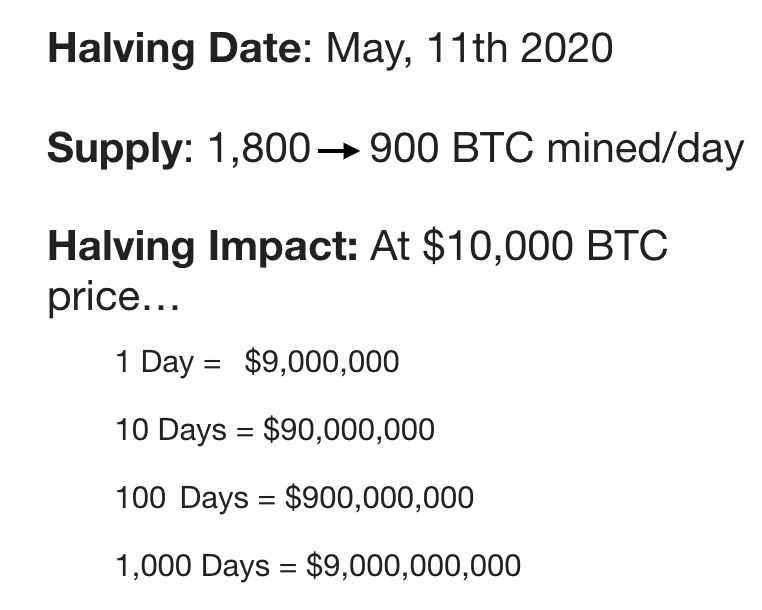Click the '10 Days =' label
This screenshot has width=762, height=610.
pyautogui.click(x=185, y=431)
